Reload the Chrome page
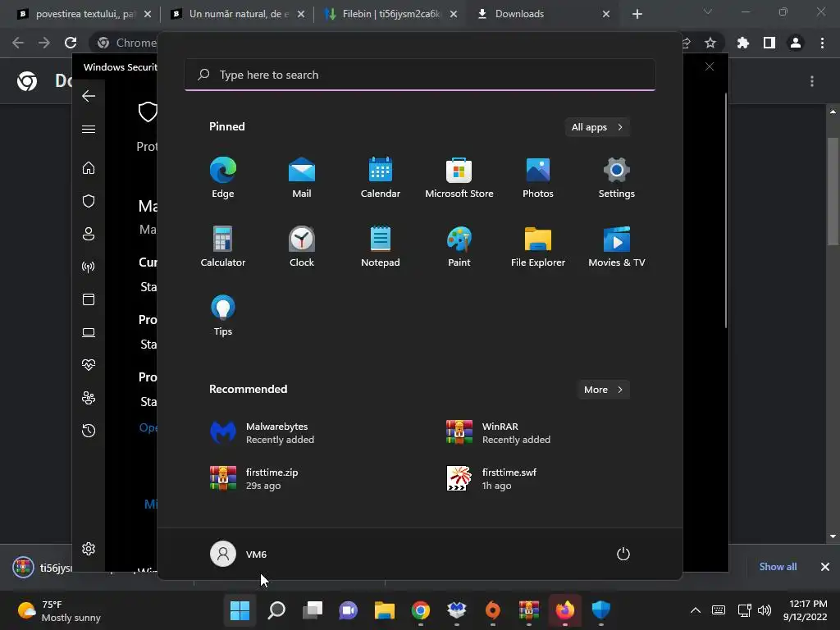Viewport: 840px width, 630px height. point(71,43)
